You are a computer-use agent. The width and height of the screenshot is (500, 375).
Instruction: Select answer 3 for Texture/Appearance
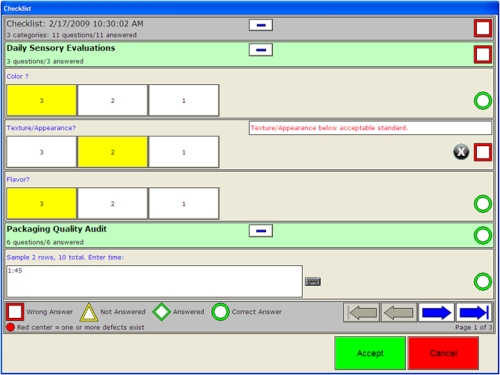[x=42, y=152]
